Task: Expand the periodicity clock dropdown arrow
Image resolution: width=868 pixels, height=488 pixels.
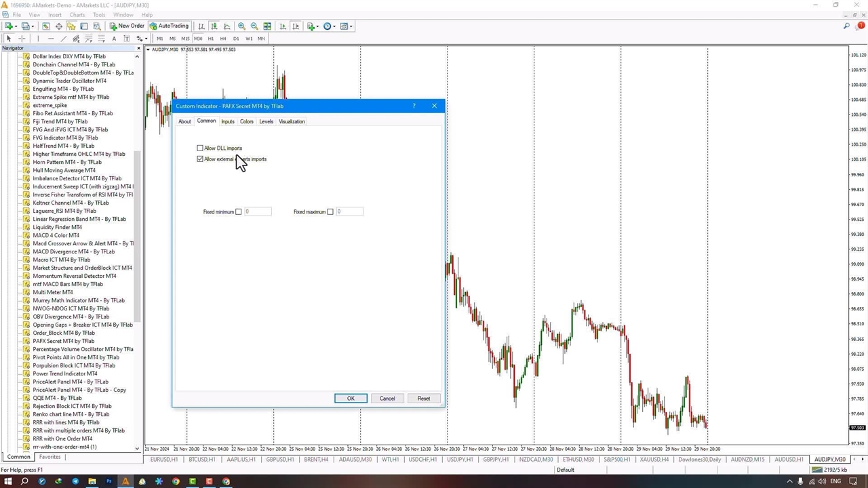Action: [x=334, y=26]
